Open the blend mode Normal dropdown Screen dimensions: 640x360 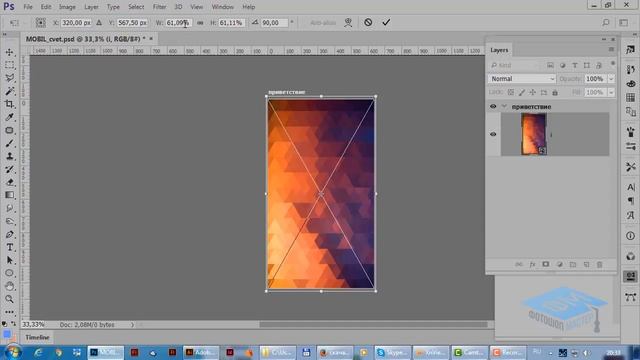click(x=522, y=79)
